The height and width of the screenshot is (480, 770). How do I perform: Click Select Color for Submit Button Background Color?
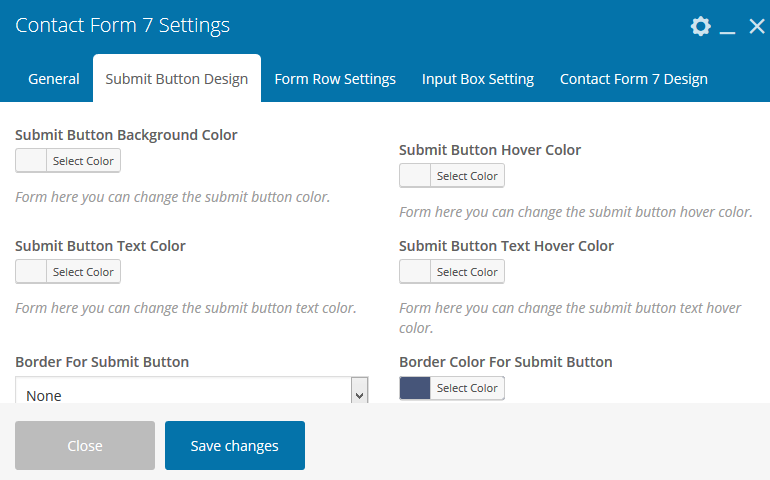coord(83,160)
